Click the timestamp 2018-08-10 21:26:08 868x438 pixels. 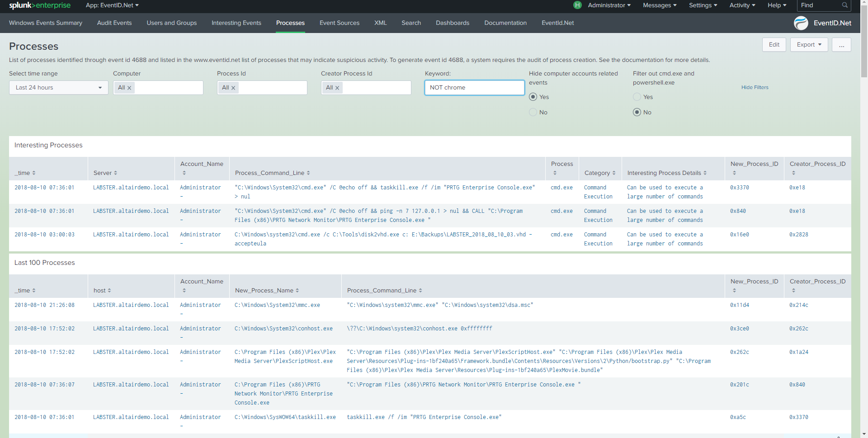[44, 305]
